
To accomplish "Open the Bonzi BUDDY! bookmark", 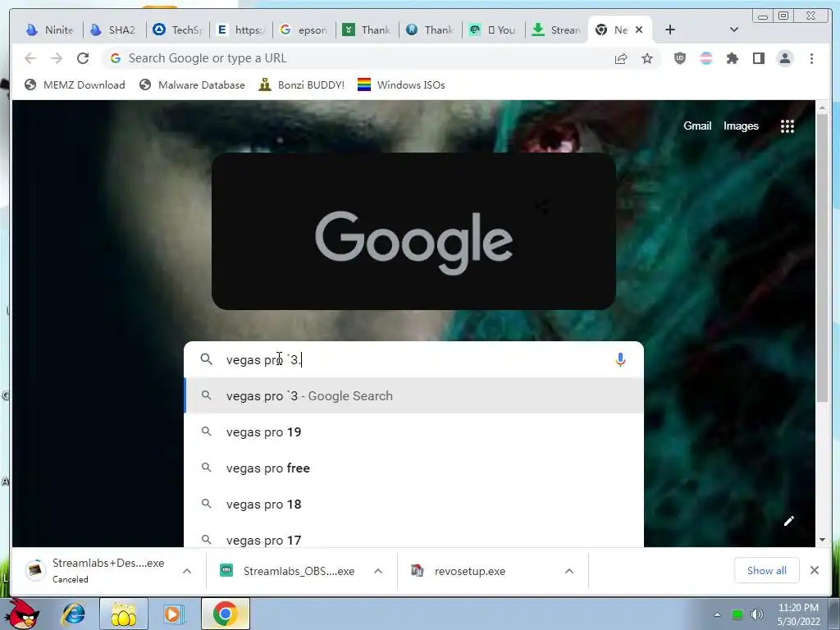I will tap(302, 84).
